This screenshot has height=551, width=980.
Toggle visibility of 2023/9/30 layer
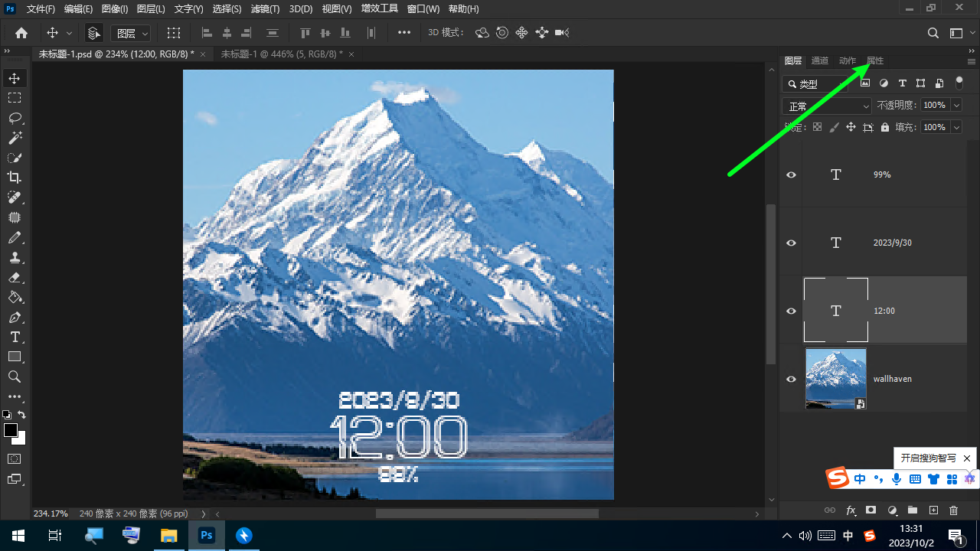tap(791, 243)
